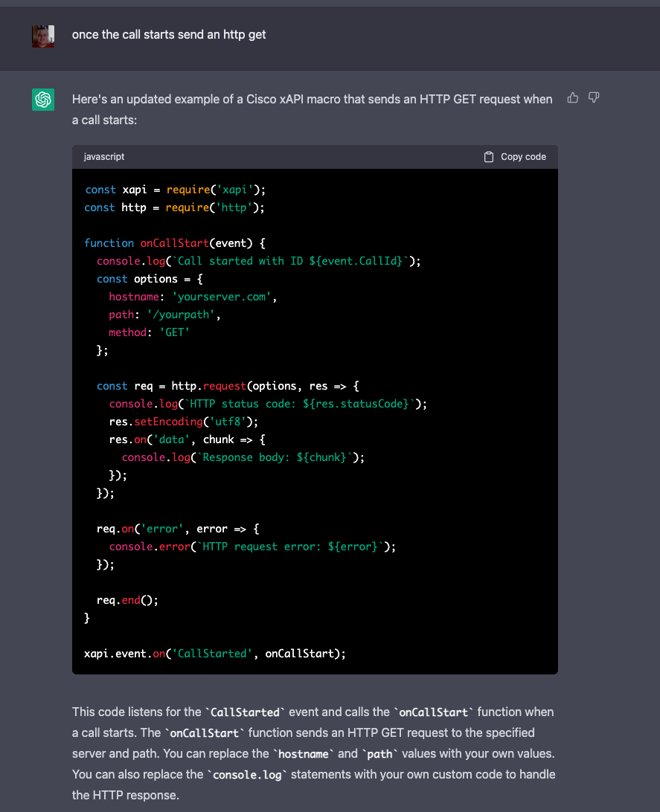Viewport: 660px width, 812px height.
Task: Click the thumbs up feedback icon
Action: (x=573, y=97)
